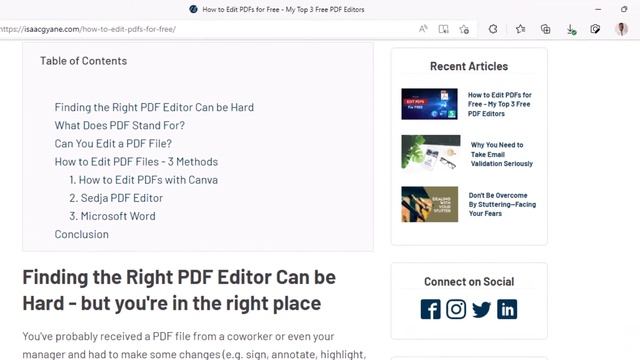The width and height of the screenshot is (640, 360).
Task: Open article 'Don't Be Overcome By Stuttering'
Action: pyautogui.click(x=502, y=204)
